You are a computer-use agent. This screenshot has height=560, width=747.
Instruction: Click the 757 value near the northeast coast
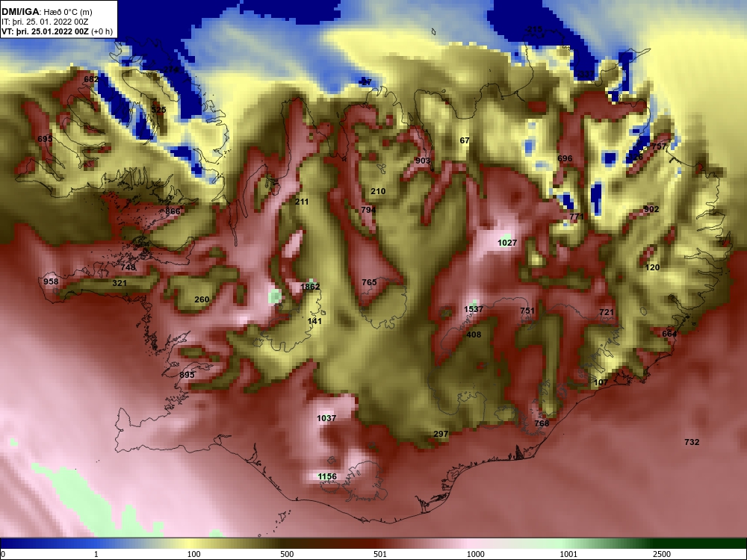click(x=659, y=146)
